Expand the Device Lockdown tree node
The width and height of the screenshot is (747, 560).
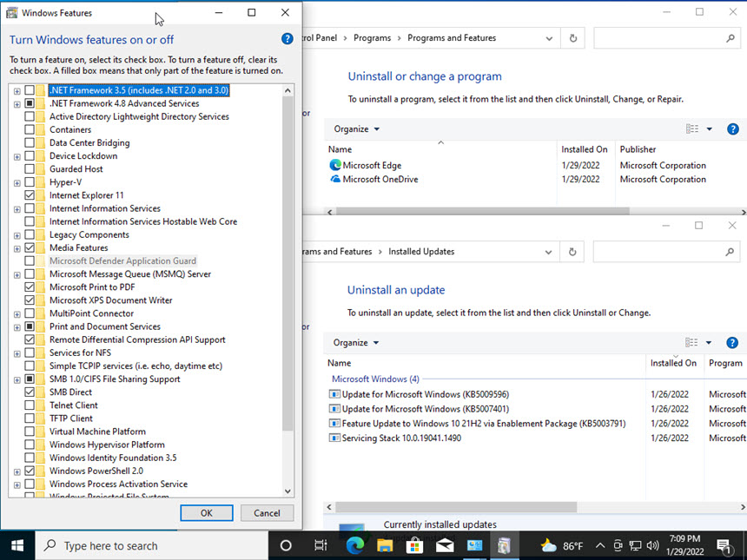pyautogui.click(x=17, y=156)
